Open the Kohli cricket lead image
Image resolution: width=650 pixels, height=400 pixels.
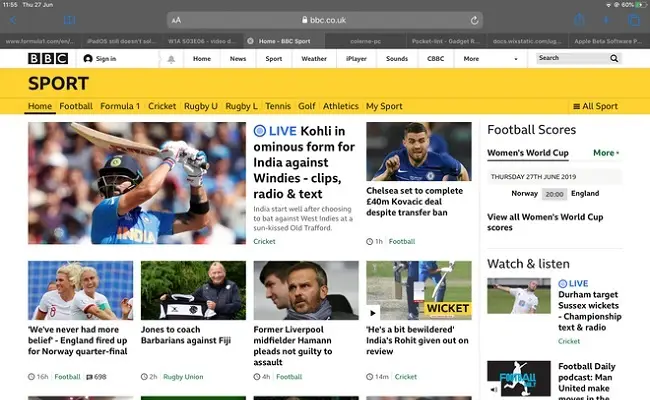[136, 183]
